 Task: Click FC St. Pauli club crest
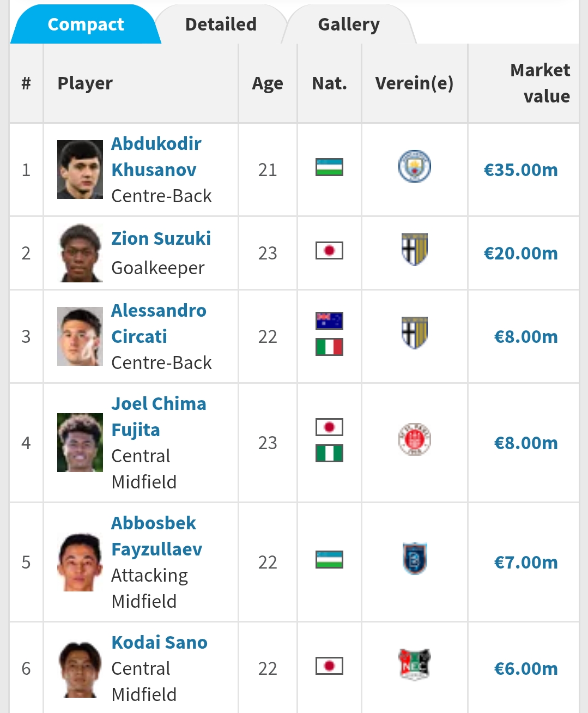pyautogui.click(x=414, y=439)
